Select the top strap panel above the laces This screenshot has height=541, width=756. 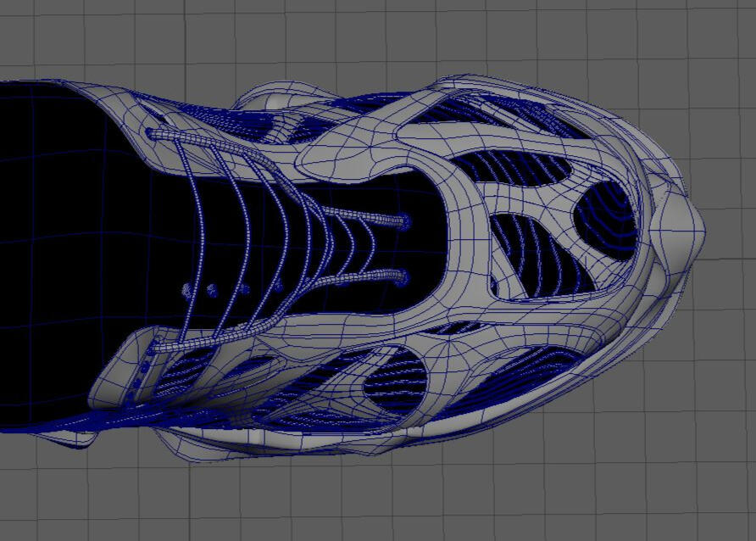coord(356,151)
